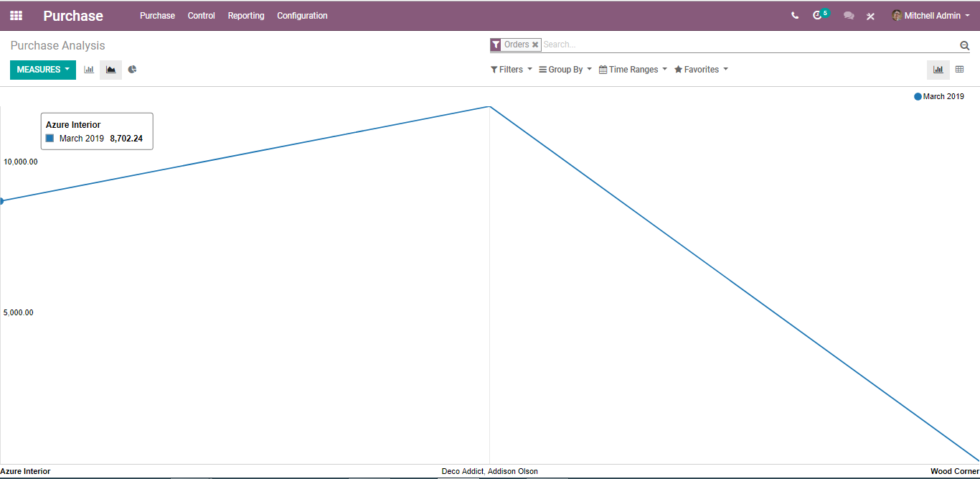980x479 pixels.
Task: Click the funnel icon in Orders facet
Action: point(496,45)
